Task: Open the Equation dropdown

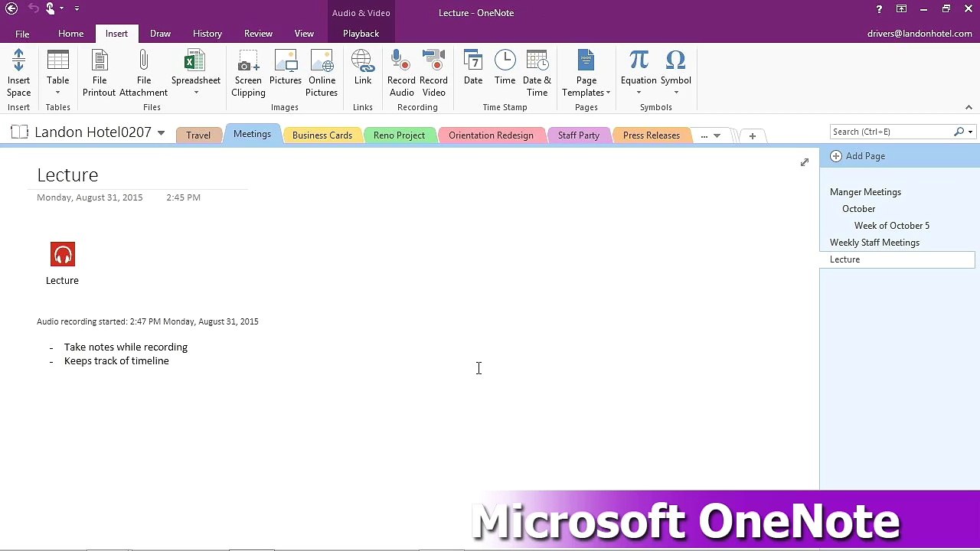Action: tap(639, 73)
